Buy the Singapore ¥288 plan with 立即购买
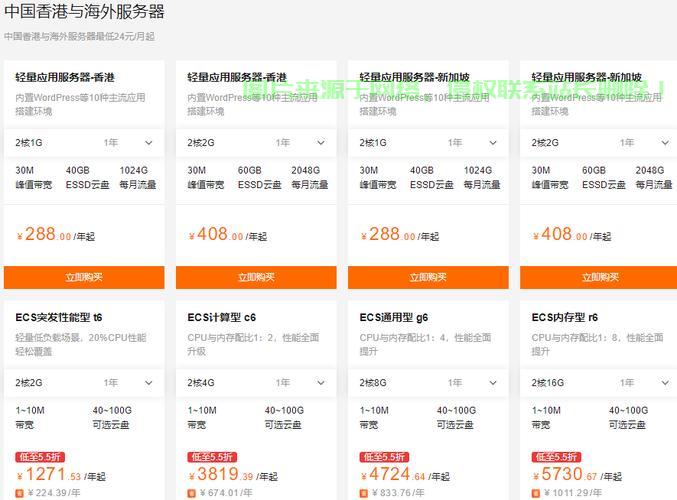This screenshot has width=677, height=500. click(428, 277)
